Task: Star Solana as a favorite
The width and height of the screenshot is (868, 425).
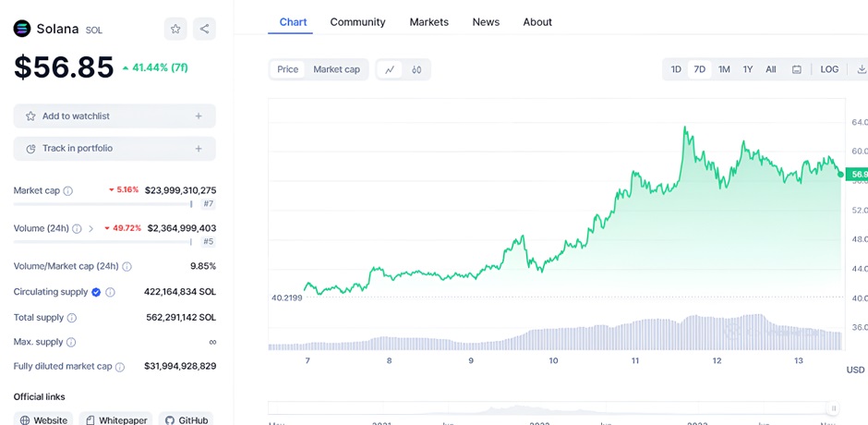Action: point(175,29)
